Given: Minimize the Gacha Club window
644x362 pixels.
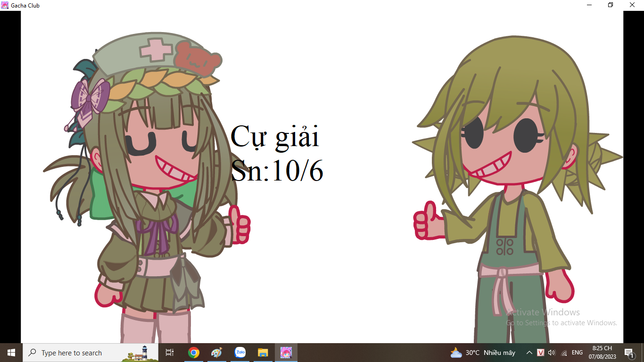Looking at the screenshot, I should [x=589, y=5].
